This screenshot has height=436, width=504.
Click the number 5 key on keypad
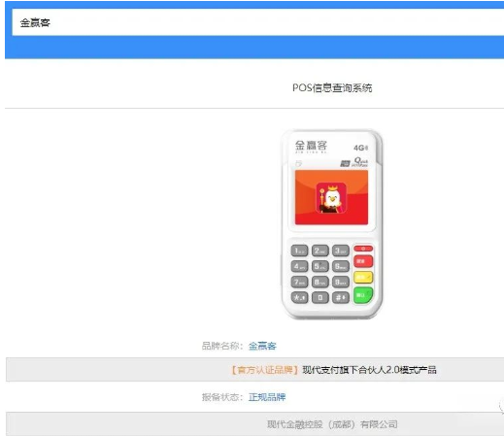[320, 266]
